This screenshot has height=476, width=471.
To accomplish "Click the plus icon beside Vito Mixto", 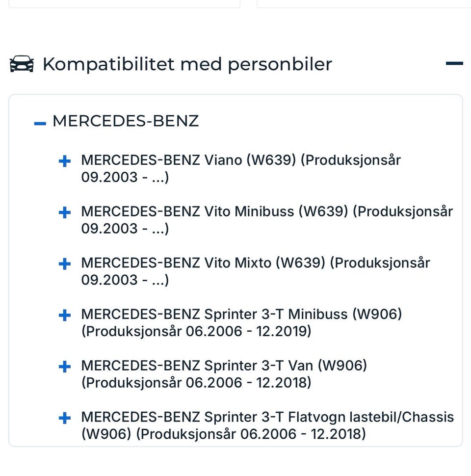I will [64, 264].
